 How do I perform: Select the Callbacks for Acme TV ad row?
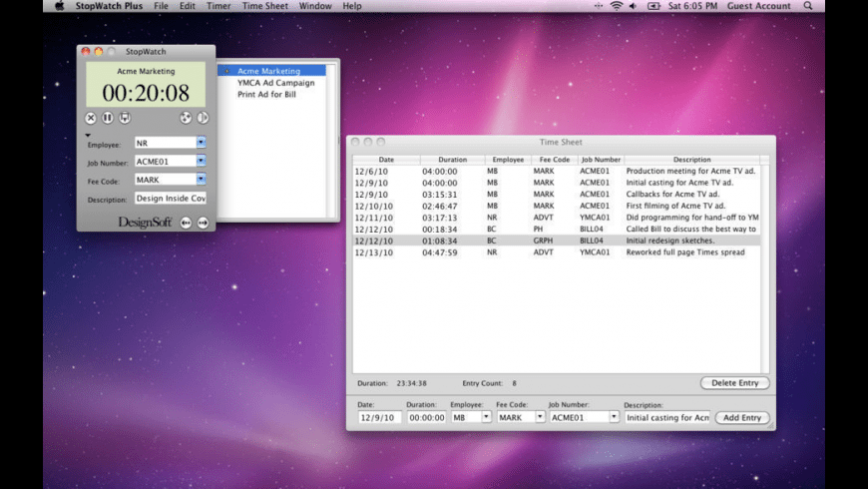(557, 195)
